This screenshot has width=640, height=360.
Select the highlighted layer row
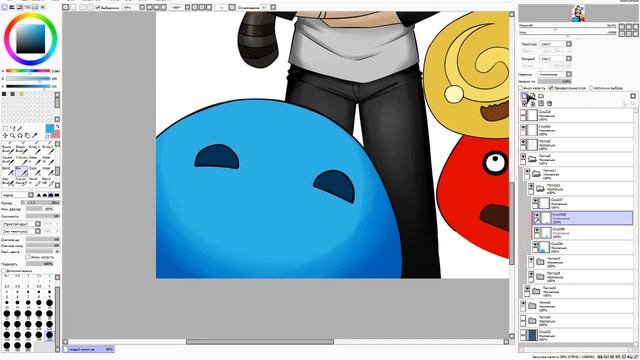click(583, 218)
